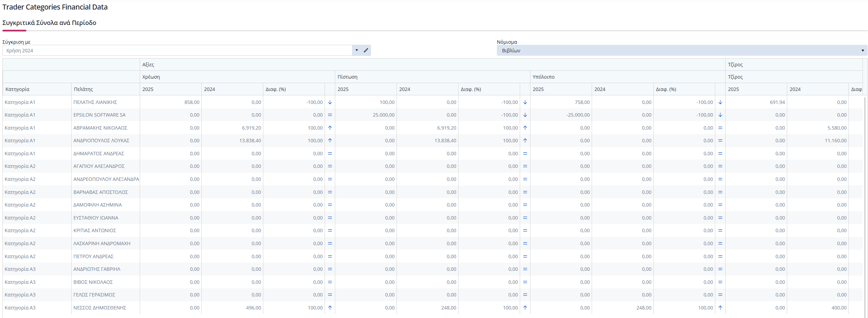
Task: Click the 2025 header under Χρέωση
Action: (171, 89)
